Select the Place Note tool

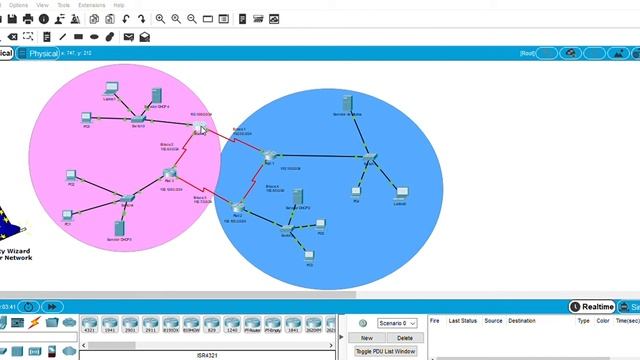tap(47, 37)
